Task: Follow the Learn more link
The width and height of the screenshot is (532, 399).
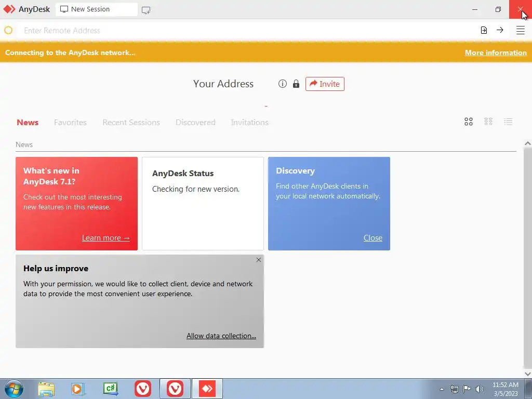Action: point(106,238)
